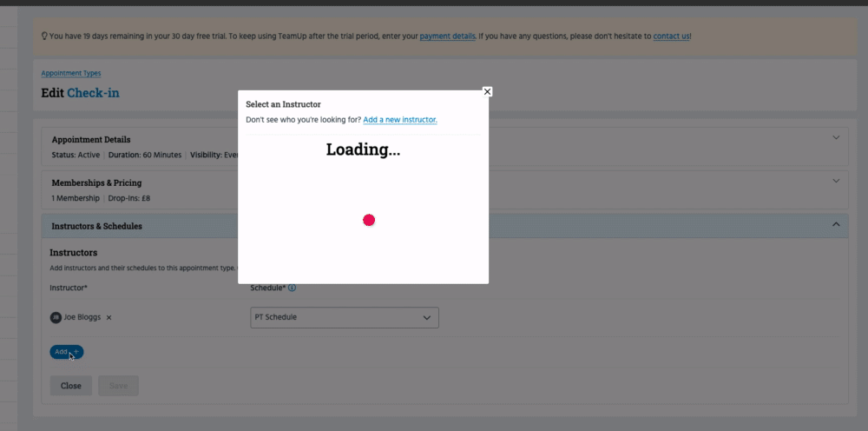This screenshot has height=431, width=868.
Task: Close the Select an Instructor dialog
Action: pyautogui.click(x=487, y=91)
